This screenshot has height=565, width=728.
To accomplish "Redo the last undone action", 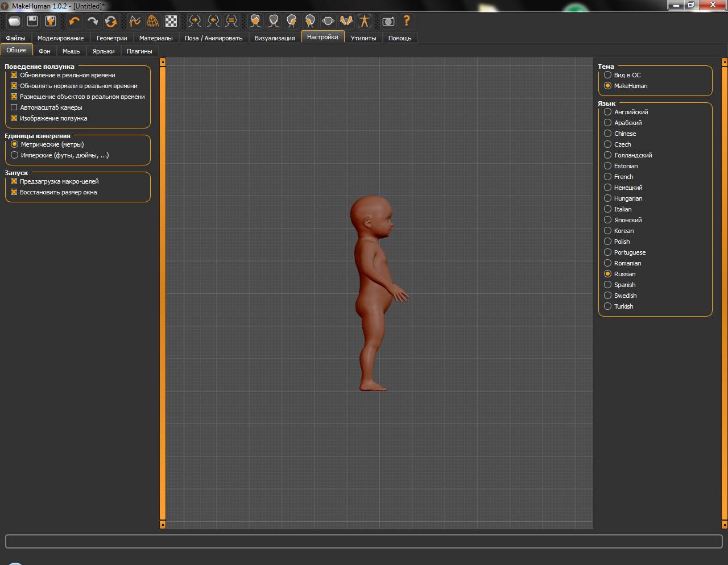I will pos(92,21).
